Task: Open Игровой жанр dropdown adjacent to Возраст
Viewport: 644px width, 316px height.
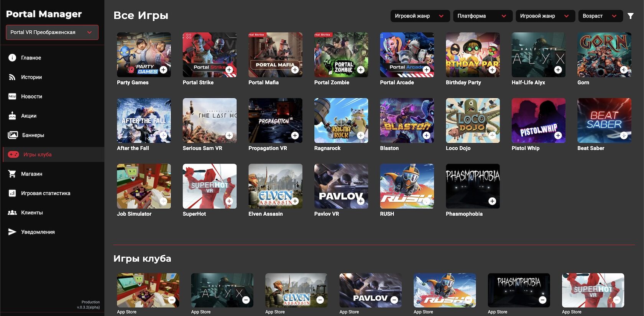Action: tap(545, 16)
